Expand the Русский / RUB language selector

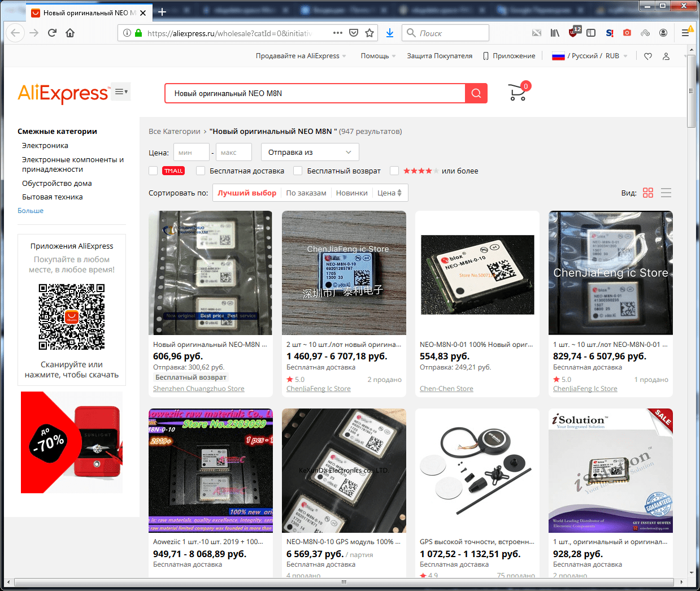point(590,56)
